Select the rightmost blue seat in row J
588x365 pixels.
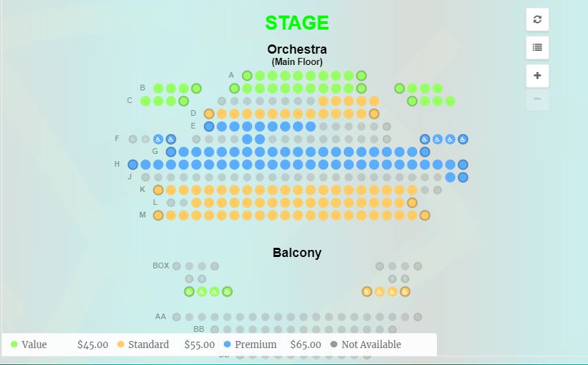pyautogui.click(x=463, y=177)
